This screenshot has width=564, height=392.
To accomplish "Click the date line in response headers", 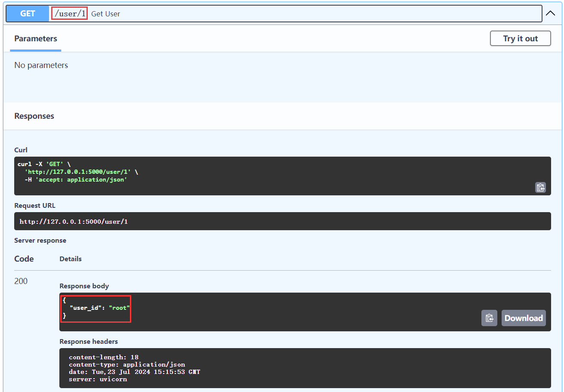I will pos(134,372).
